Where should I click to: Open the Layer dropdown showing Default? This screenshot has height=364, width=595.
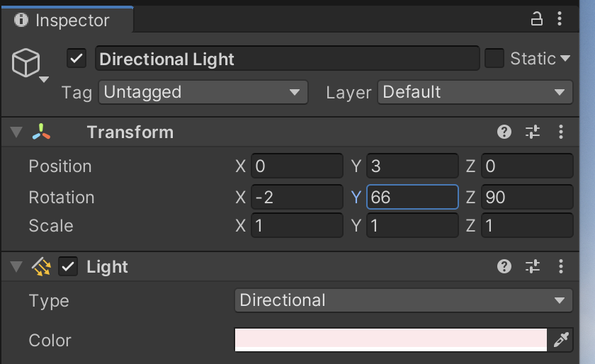click(475, 92)
